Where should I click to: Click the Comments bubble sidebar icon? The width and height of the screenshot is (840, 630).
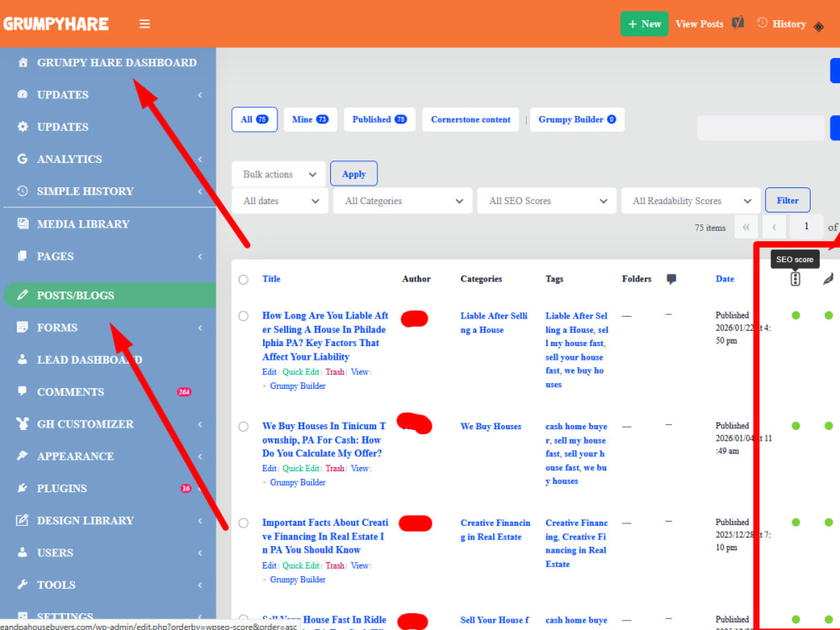tap(22, 391)
